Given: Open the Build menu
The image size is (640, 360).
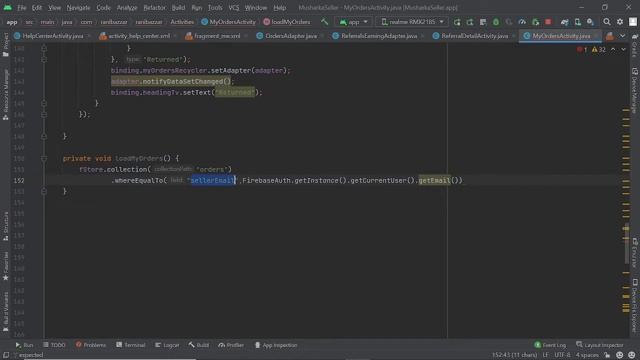Looking at the screenshot, I should [178, 8].
